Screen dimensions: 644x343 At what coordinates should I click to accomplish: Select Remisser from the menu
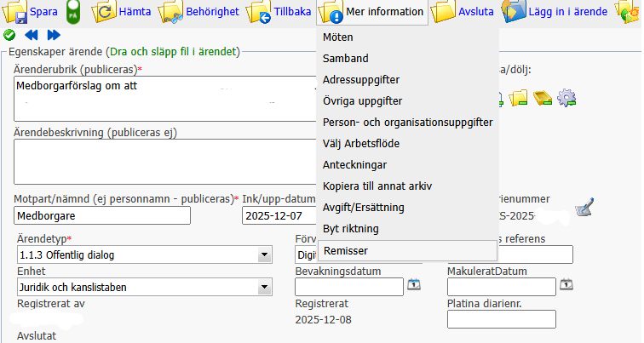click(x=345, y=251)
